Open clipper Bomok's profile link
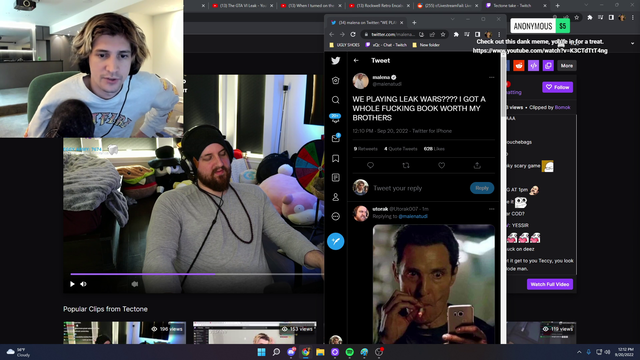Viewport: 640px width, 360px height. click(562, 107)
